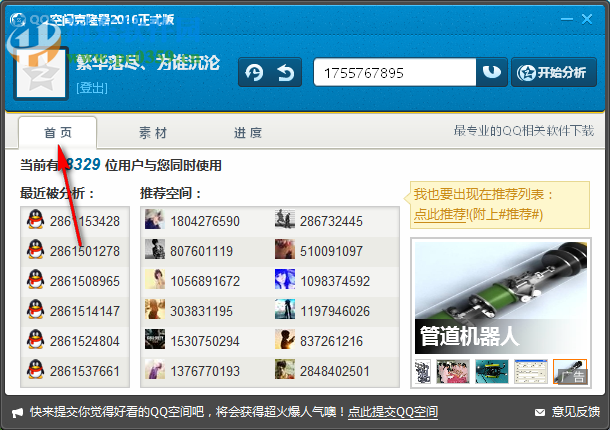Image resolution: width=610 pixels, height=430 pixels.
Task: Click the mail envelope feedback icon
Action: pyautogui.click(x=540, y=412)
